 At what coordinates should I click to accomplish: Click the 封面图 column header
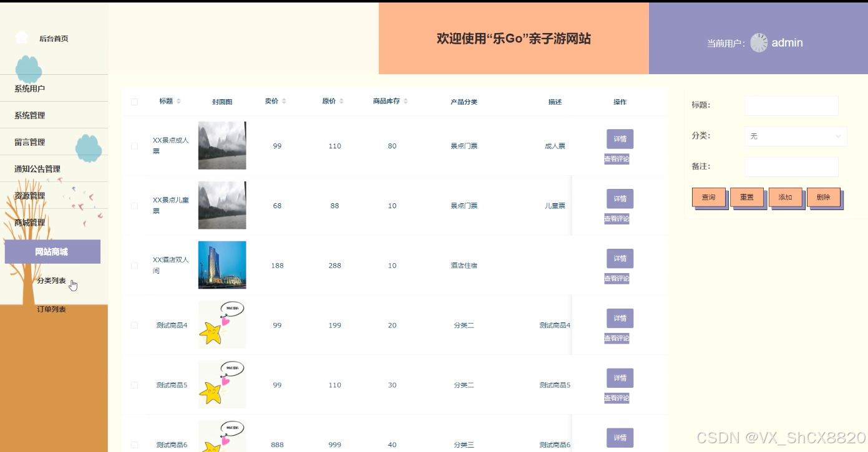(x=222, y=102)
